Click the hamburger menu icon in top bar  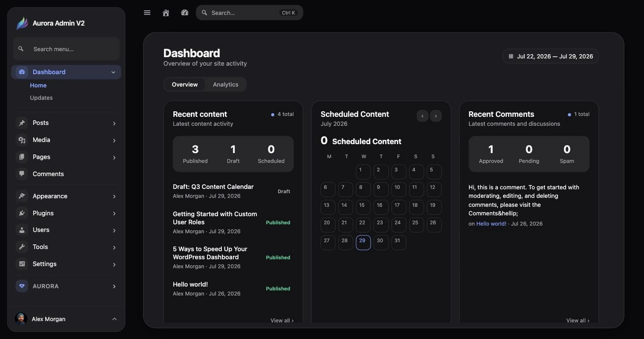click(x=147, y=13)
